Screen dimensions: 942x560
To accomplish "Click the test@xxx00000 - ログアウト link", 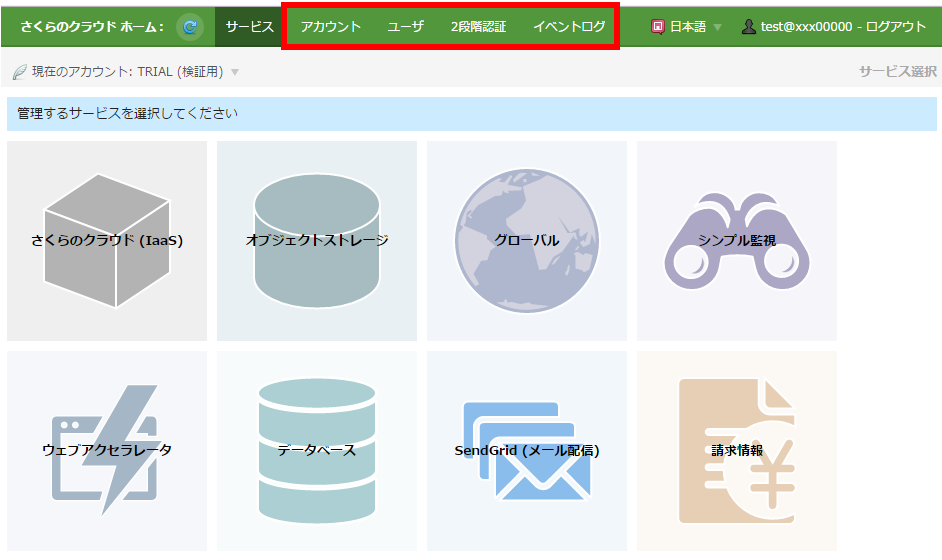I will (x=843, y=27).
